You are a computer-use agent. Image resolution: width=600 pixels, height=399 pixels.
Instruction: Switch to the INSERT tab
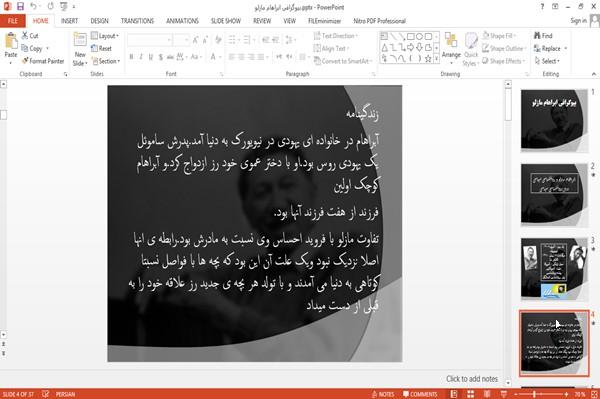click(69, 21)
